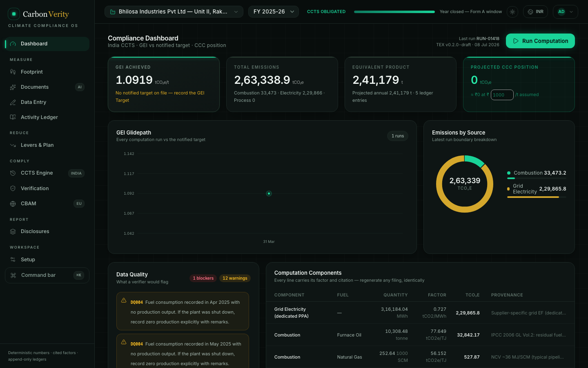Click the Grid Electricity yellow legend dot
588x368 pixels.
click(508, 189)
